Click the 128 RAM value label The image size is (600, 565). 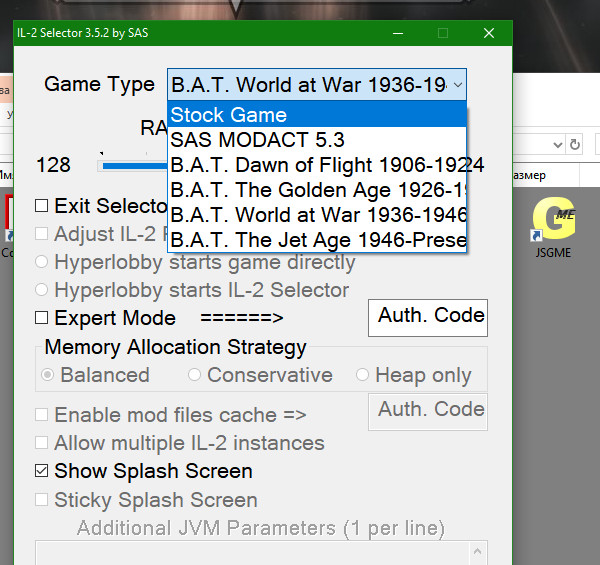tap(53, 165)
